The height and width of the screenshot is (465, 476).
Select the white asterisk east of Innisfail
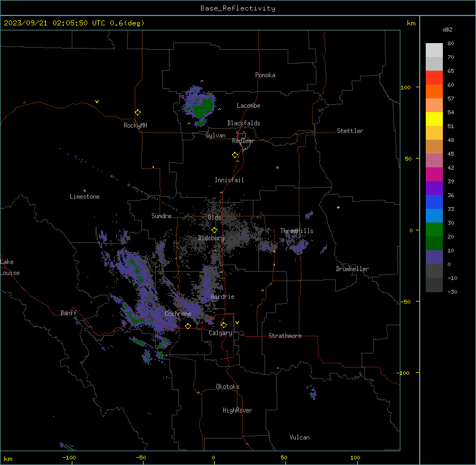click(x=277, y=168)
